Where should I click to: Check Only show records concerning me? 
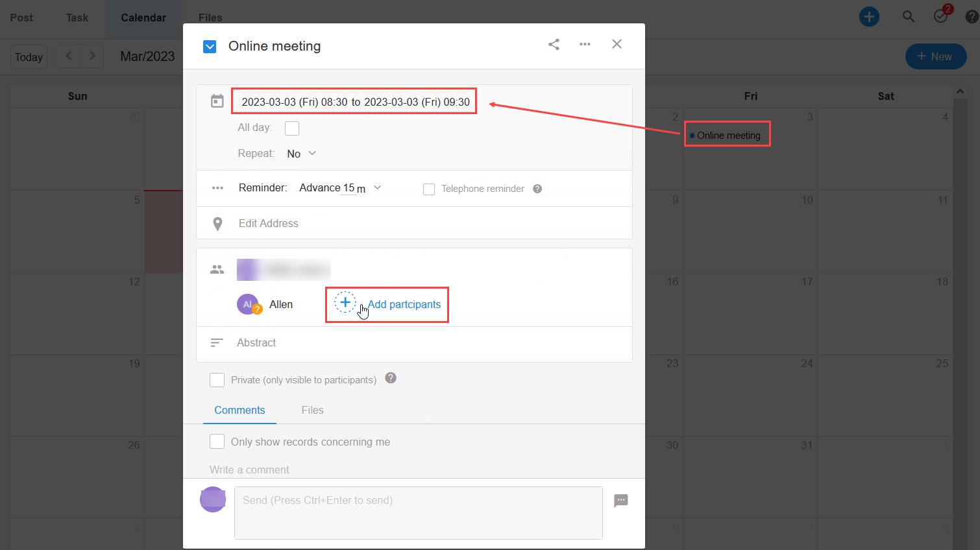click(217, 442)
